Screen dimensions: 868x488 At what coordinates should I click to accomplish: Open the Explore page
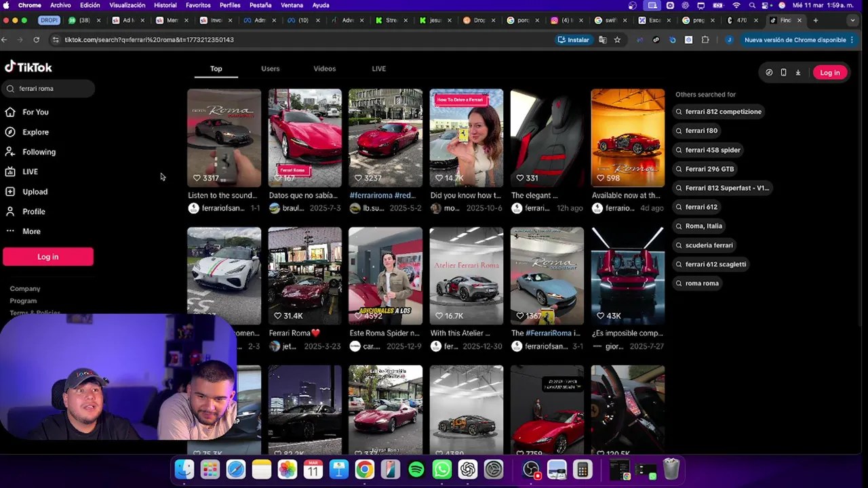coord(27,132)
